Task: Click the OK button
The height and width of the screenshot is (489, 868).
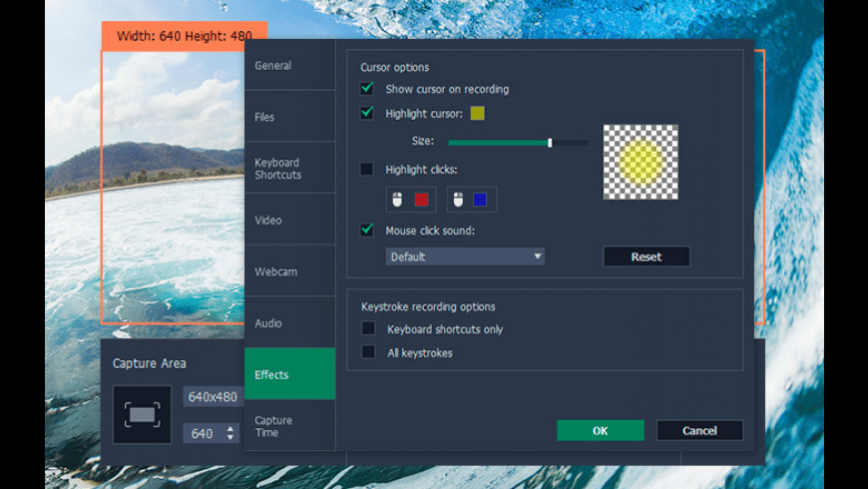Action: click(600, 430)
